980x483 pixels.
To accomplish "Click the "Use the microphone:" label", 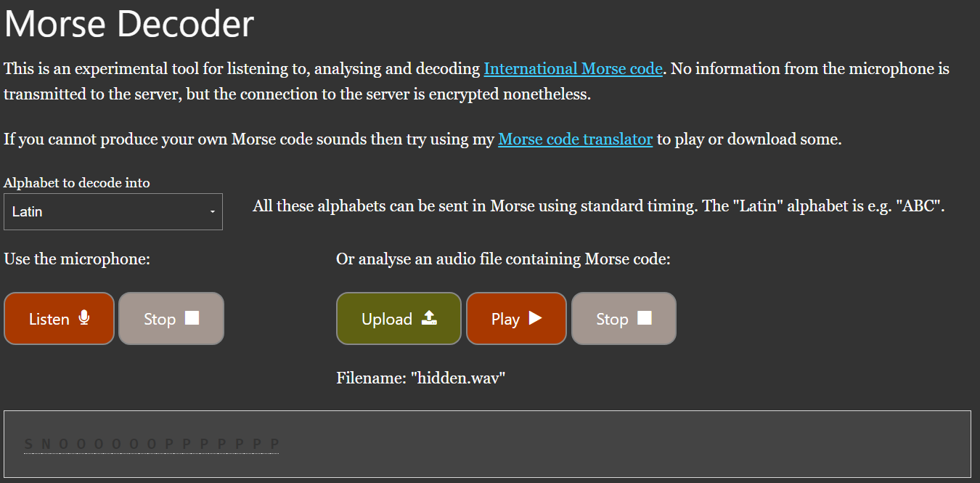I will [77, 259].
